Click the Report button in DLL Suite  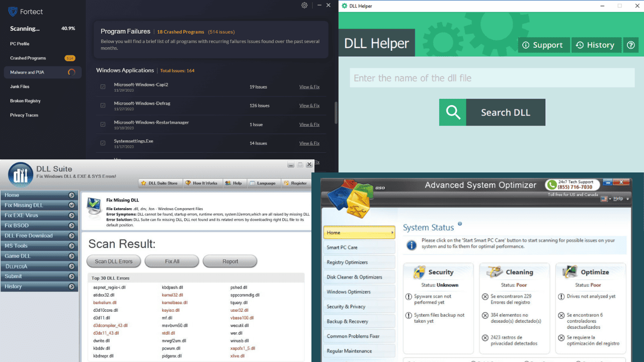(x=230, y=261)
